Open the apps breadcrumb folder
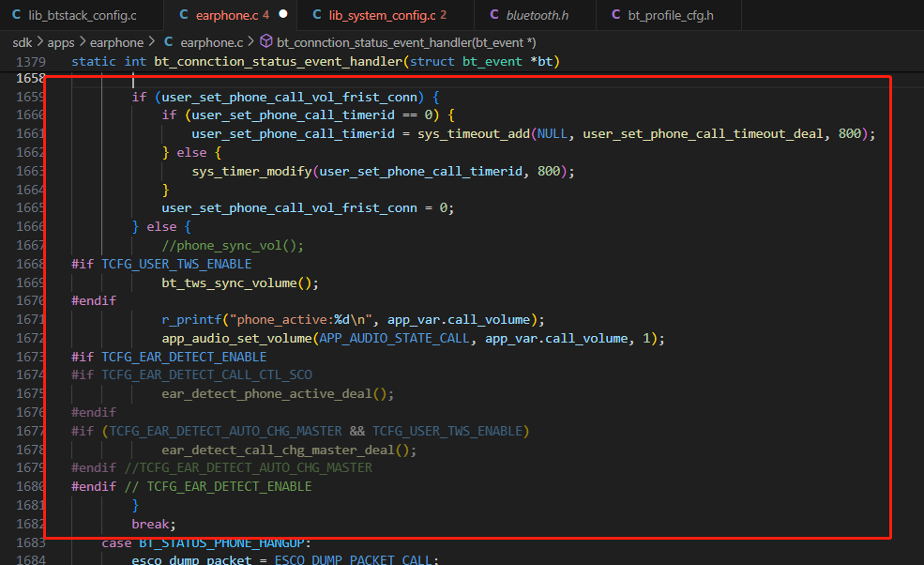Screen dimensions: 924x565 (61, 42)
